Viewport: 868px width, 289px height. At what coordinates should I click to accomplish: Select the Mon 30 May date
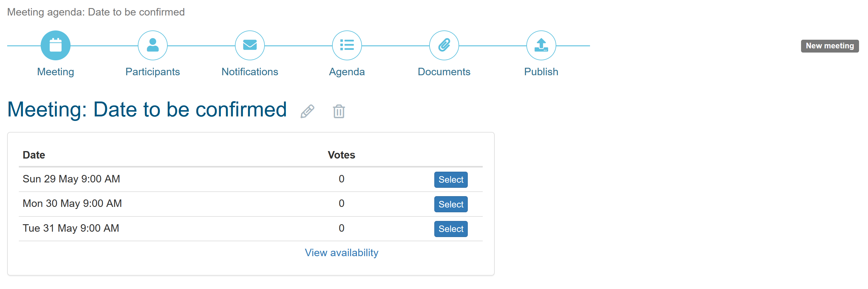pos(450,204)
